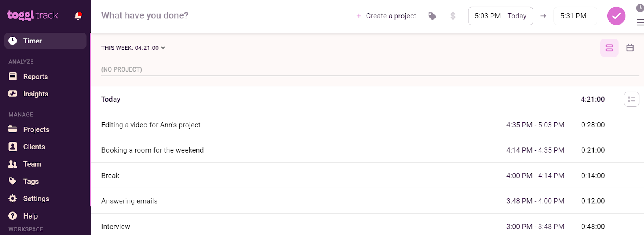The height and width of the screenshot is (235, 644).
Task: Click Create a project link
Action: (386, 16)
